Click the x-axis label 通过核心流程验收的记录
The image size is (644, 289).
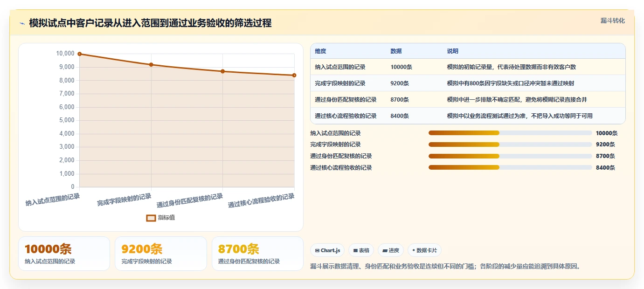tap(261, 200)
